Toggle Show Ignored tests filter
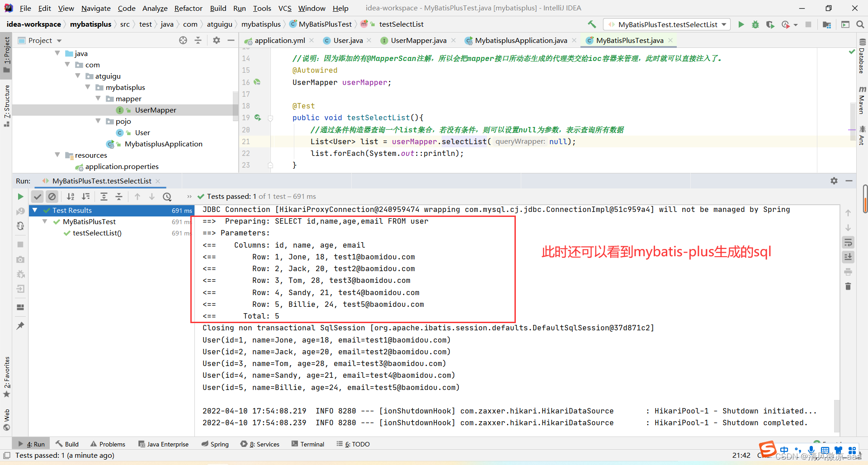This screenshot has width=868, height=465. [x=52, y=197]
